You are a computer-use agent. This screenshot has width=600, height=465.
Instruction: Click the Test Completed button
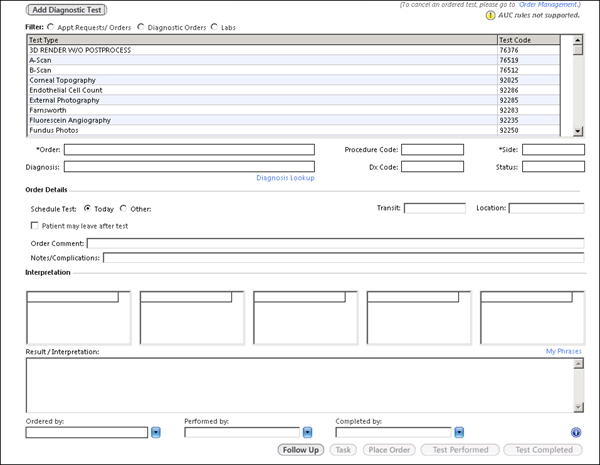pos(543,450)
